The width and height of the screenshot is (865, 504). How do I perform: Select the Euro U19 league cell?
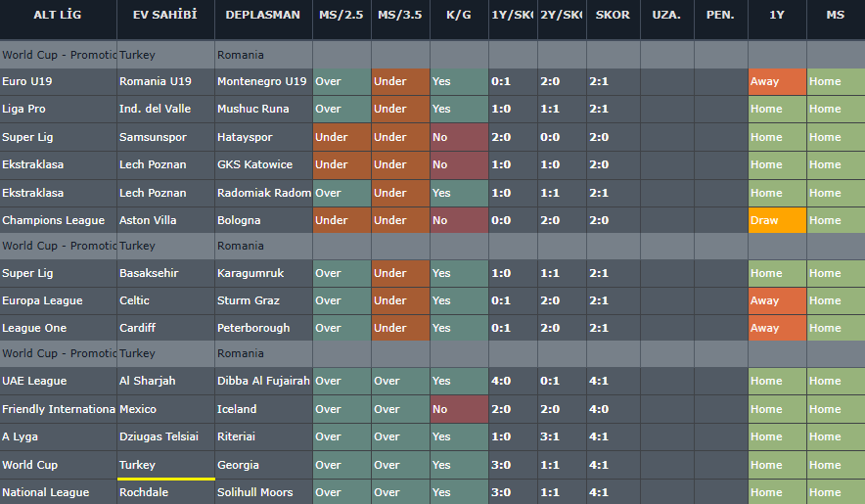58,81
